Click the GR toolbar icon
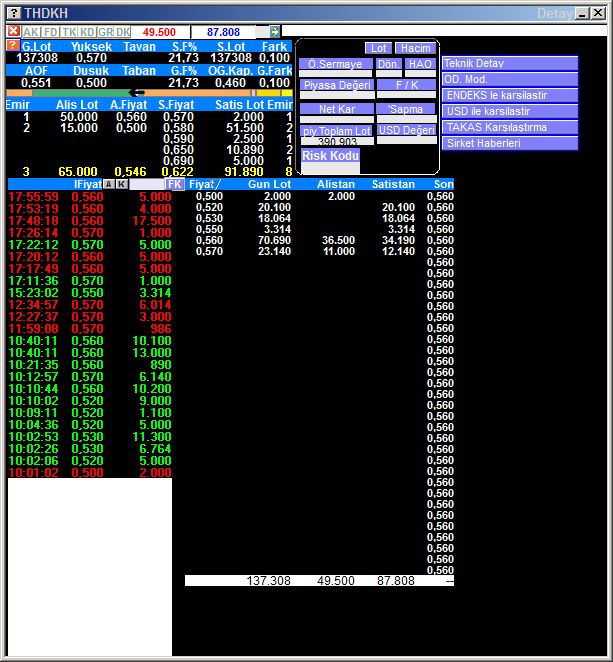The height and width of the screenshot is (662, 613). (x=106, y=32)
